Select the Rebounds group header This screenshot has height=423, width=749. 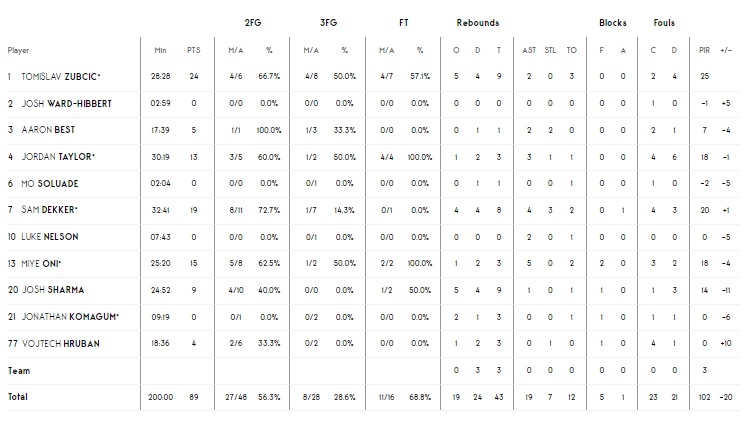pyautogui.click(x=478, y=23)
